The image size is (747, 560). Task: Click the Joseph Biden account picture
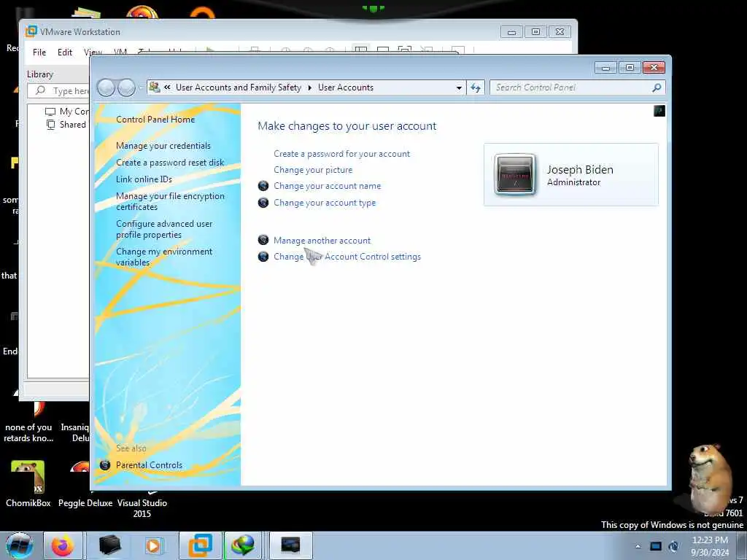click(x=514, y=174)
